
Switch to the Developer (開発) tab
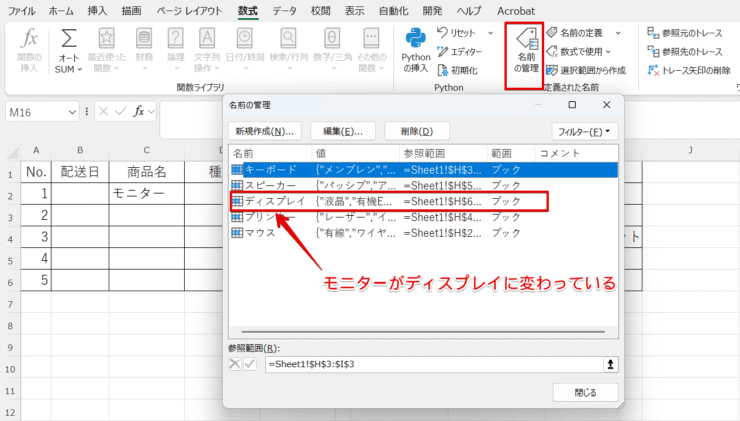(x=432, y=10)
